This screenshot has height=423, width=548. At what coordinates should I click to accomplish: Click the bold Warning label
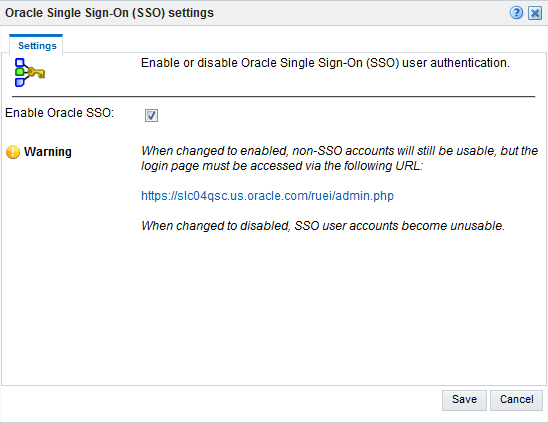point(48,152)
